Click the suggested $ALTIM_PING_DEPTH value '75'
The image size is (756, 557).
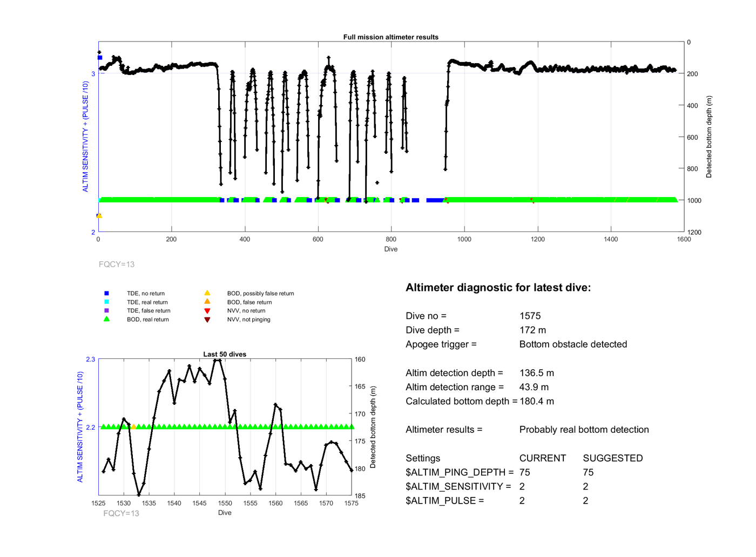(x=588, y=472)
